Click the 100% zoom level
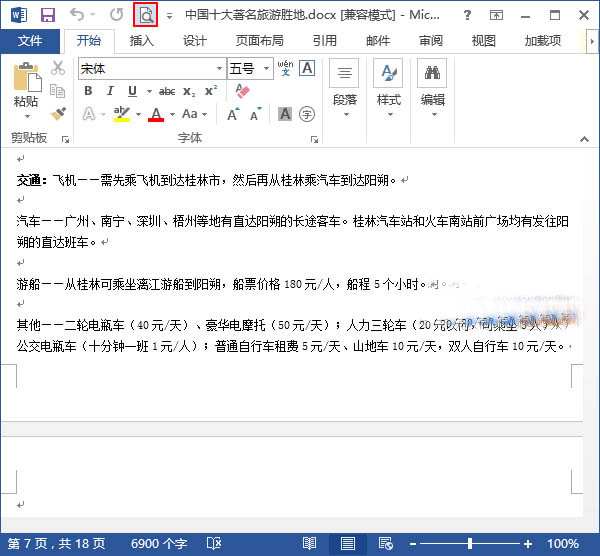 tap(562, 543)
